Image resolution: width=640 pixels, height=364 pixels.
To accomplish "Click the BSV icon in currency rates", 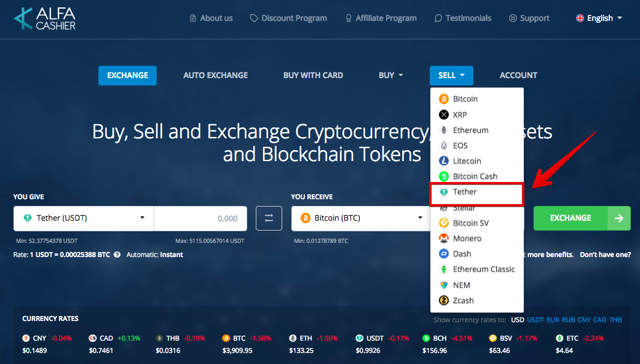I will pyautogui.click(x=492, y=338).
